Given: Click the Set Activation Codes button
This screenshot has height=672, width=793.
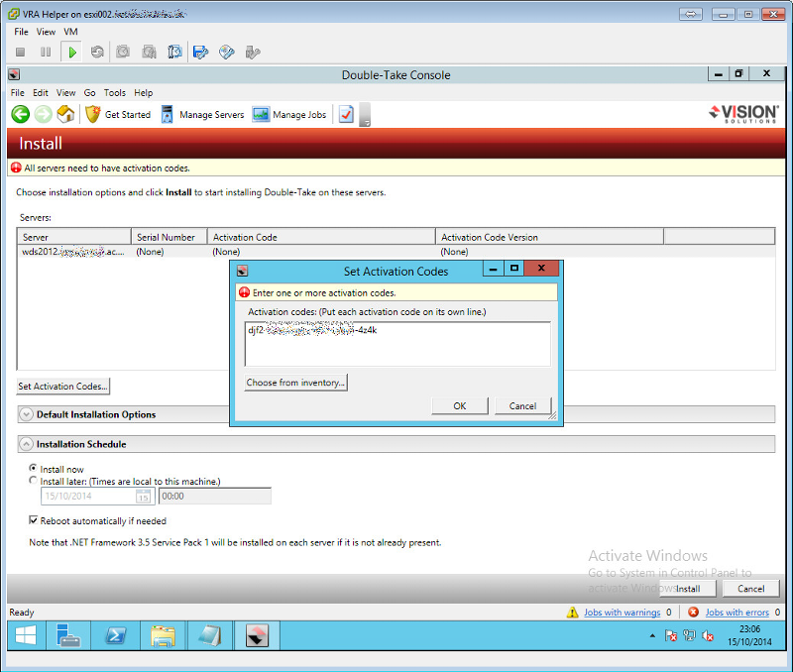Looking at the screenshot, I should pyautogui.click(x=63, y=386).
